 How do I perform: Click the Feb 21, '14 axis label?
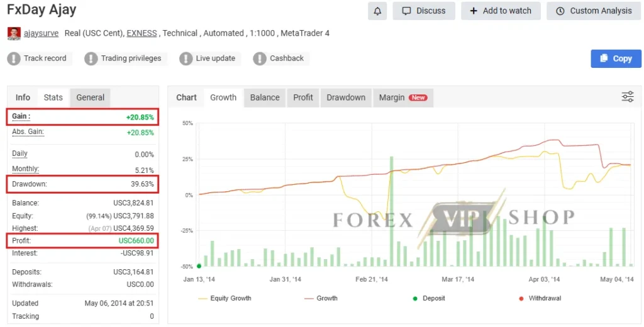(x=372, y=279)
